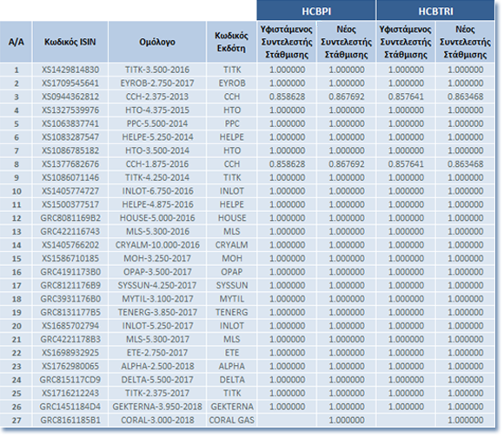Viewport: 504px width, 438px height.
Task: Click row 3 value 0.863468
Action: click(466, 96)
